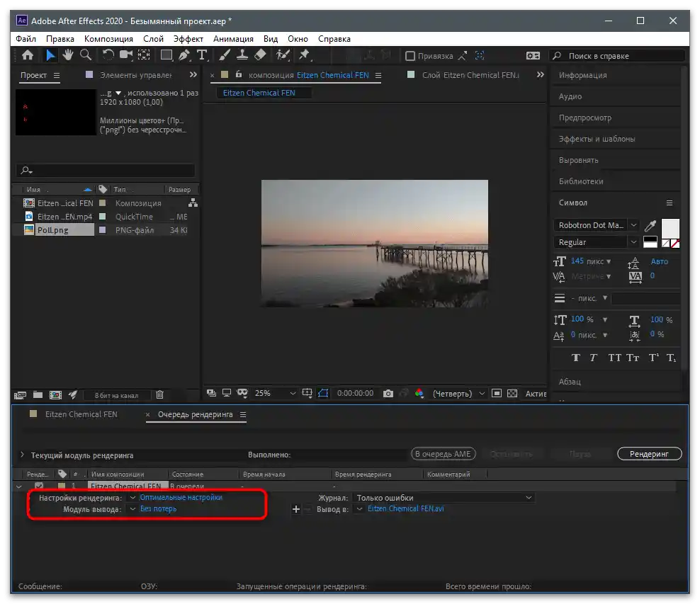The width and height of the screenshot is (700, 604).
Task: Open the Анимация menu
Action: (x=233, y=39)
